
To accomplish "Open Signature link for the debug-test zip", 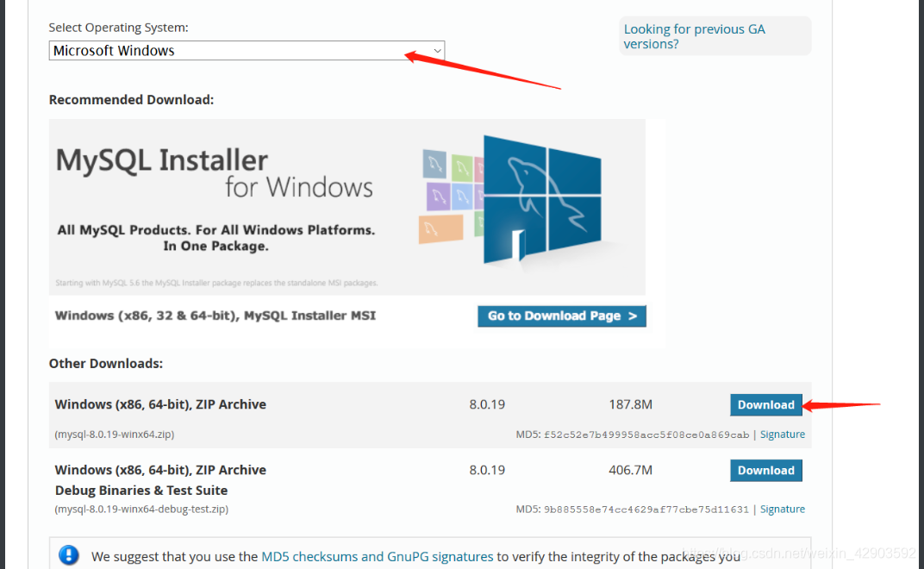I will tap(782, 510).
